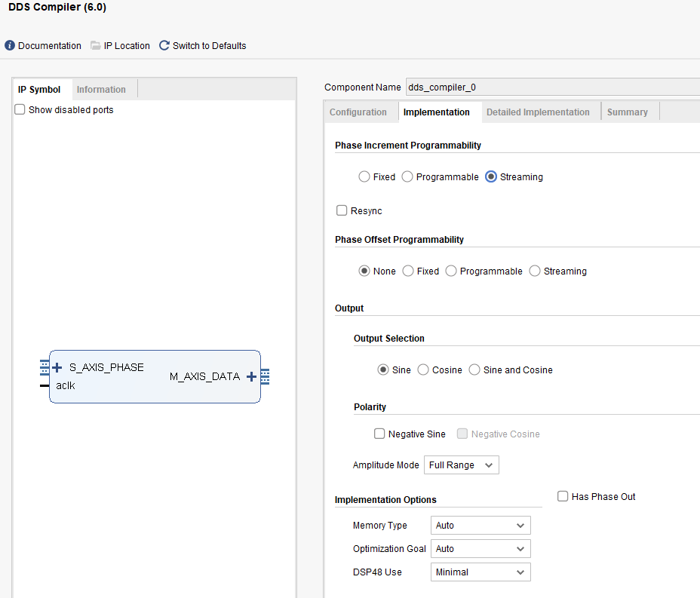Click the Switch to Defaults refresh icon
Viewport: 700px width, 598px height.
[164, 46]
